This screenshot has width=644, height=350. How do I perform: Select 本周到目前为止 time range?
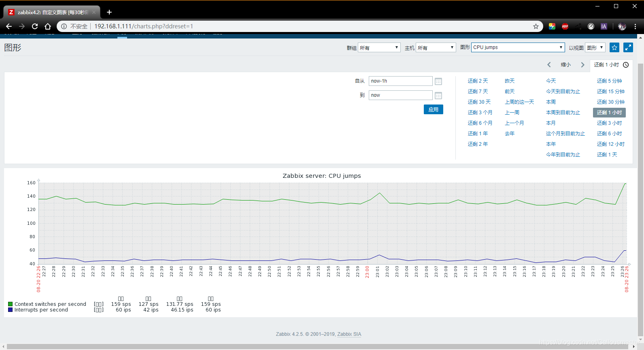[x=563, y=113]
